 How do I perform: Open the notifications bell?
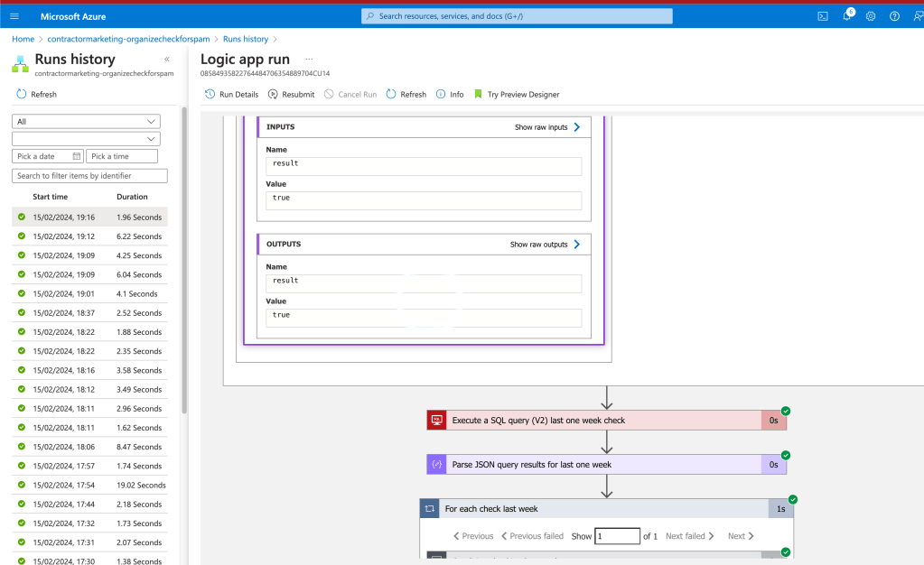coord(847,16)
